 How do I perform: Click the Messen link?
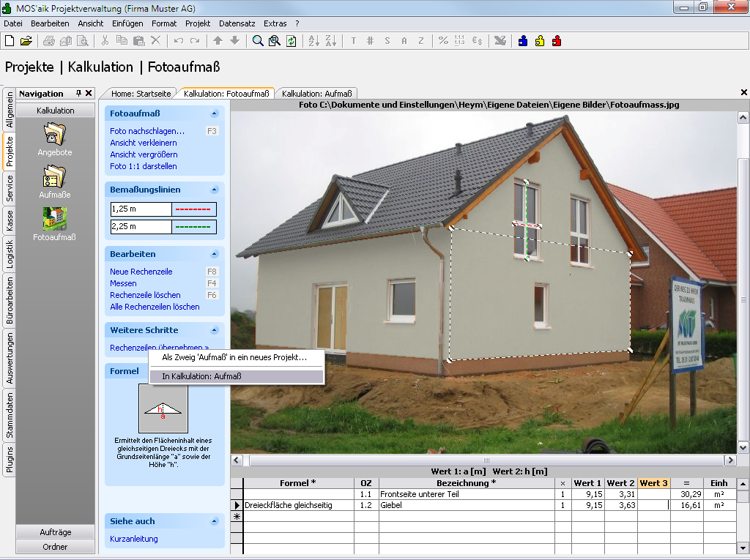[123, 283]
